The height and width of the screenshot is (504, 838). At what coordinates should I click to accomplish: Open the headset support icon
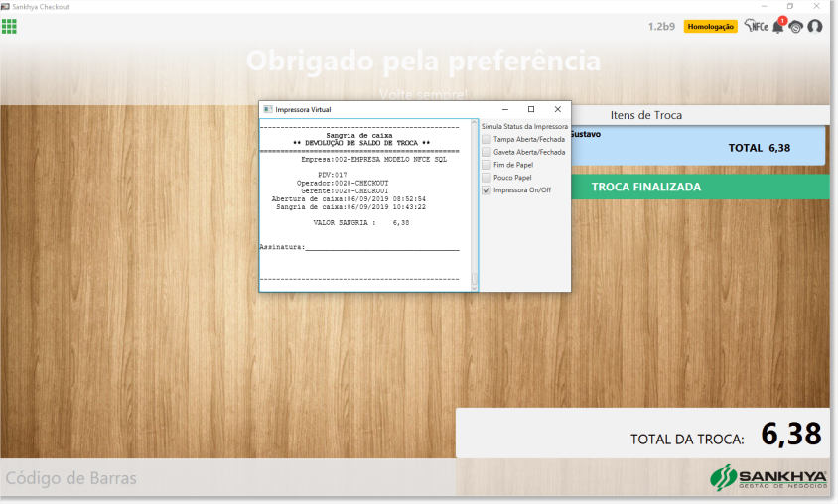point(814,26)
